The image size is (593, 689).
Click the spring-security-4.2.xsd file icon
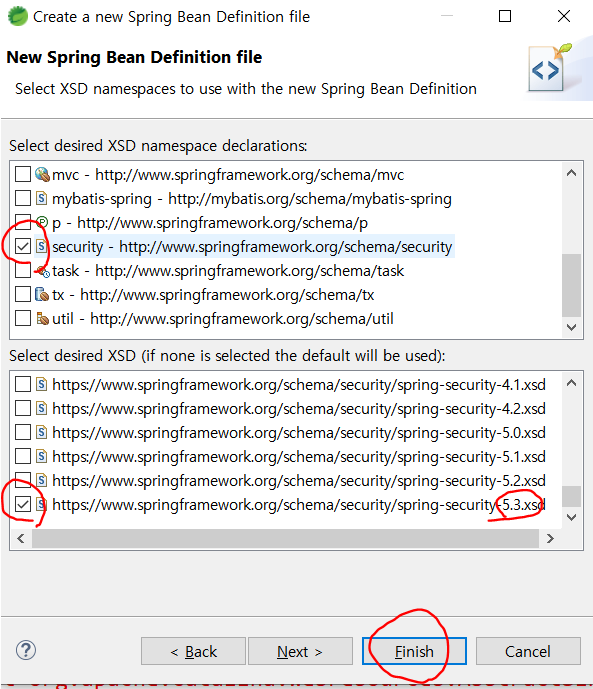point(41,408)
